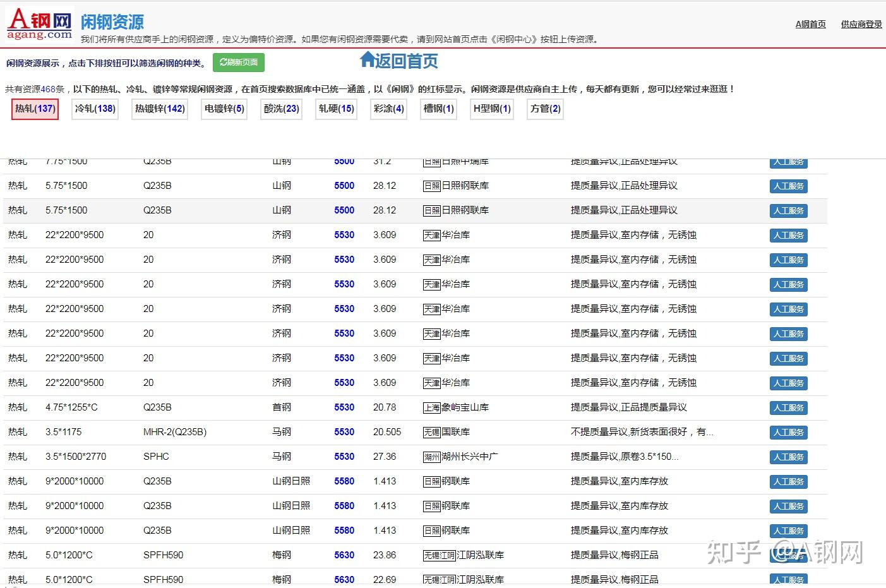Click the 提质量异议,原卷3.5*150... remark
This screenshot has width=886, height=588.
(625, 457)
